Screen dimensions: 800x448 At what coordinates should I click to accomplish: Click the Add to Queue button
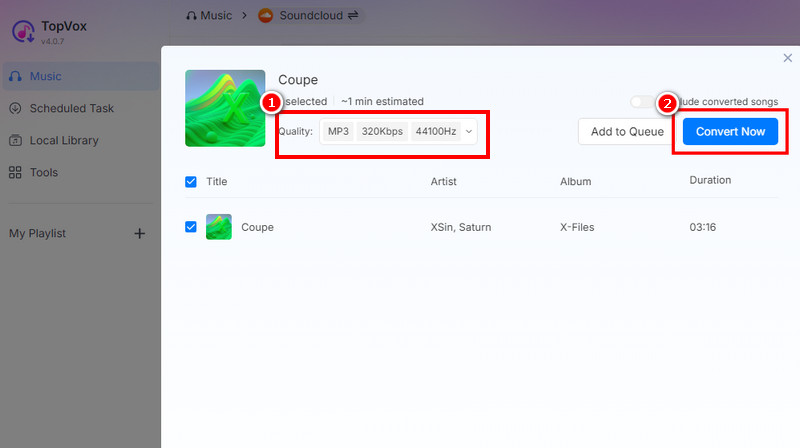(626, 132)
